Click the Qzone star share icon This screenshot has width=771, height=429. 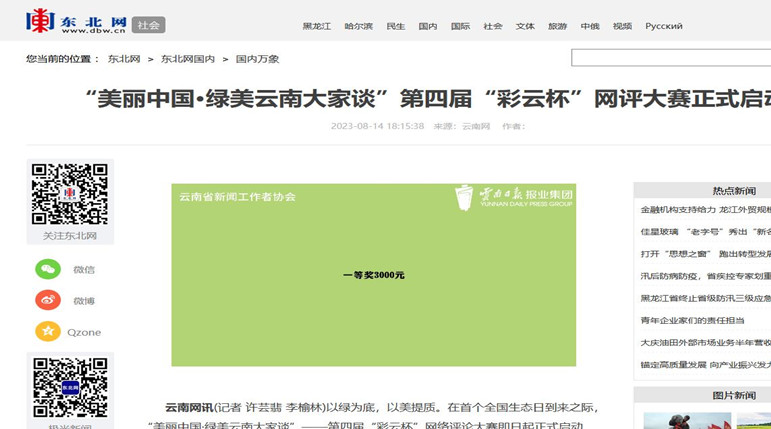[x=48, y=332]
